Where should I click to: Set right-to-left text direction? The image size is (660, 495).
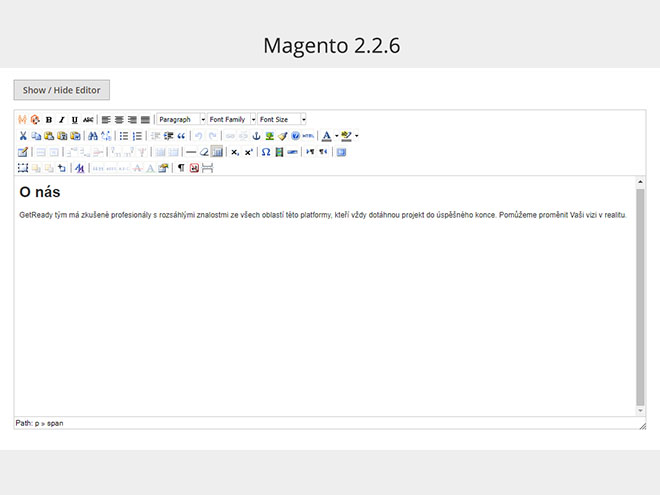click(x=323, y=152)
